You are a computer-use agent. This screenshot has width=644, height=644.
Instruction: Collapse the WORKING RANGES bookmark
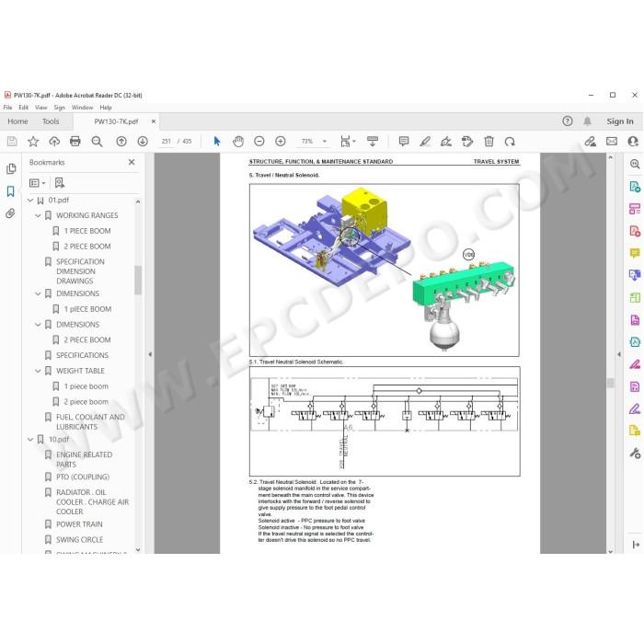38,215
